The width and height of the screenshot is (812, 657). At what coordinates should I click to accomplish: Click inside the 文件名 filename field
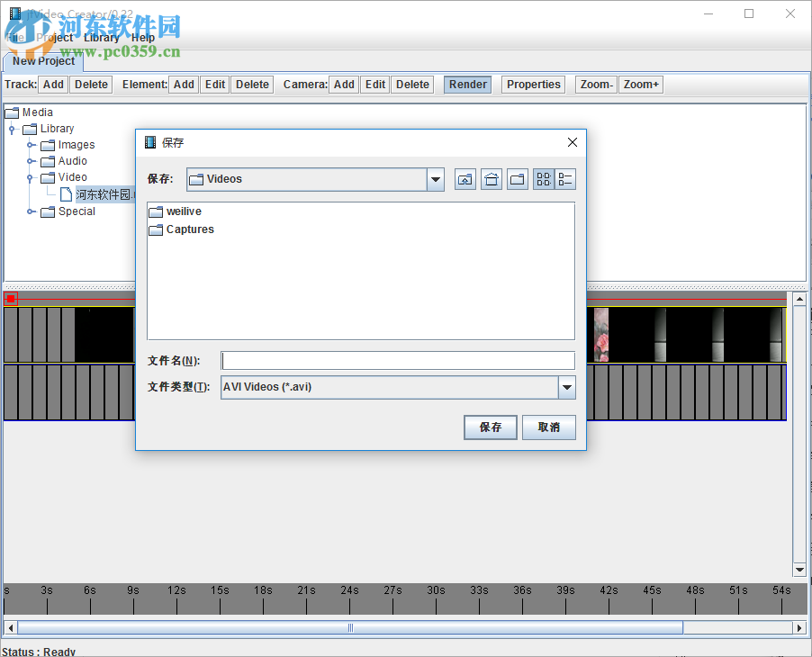click(x=398, y=360)
